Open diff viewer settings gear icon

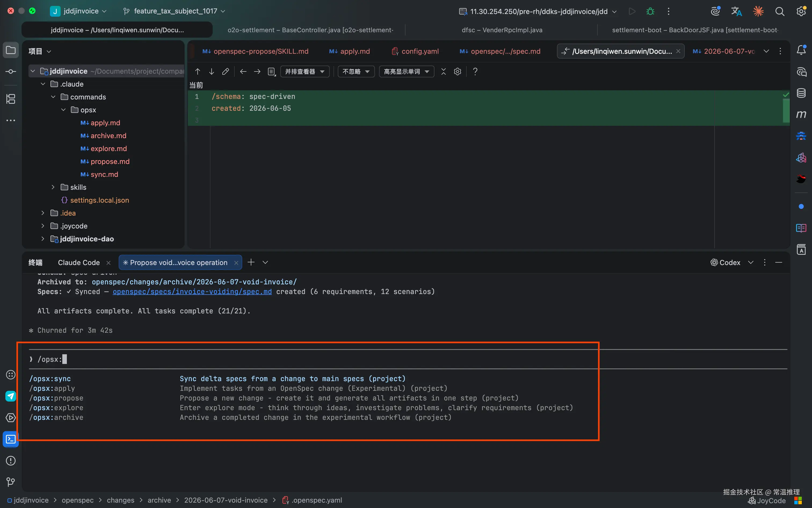click(458, 71)
